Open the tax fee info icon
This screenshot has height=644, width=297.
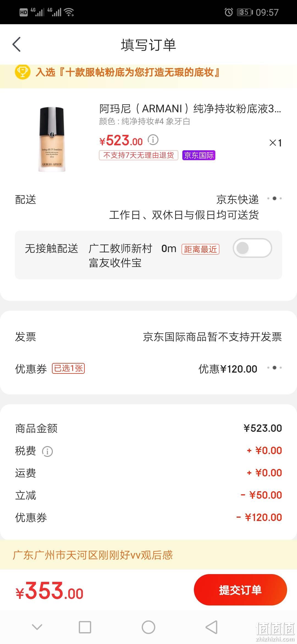click(47, 451)
